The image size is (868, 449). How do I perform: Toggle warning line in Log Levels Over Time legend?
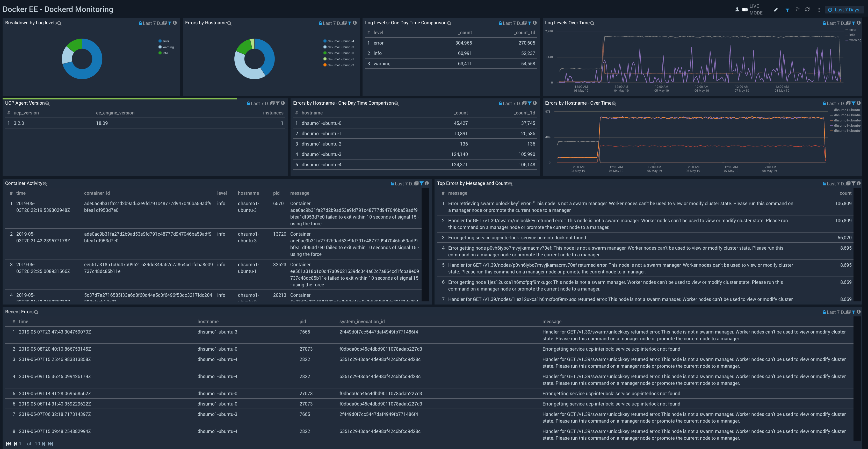(x=853, y=40)
